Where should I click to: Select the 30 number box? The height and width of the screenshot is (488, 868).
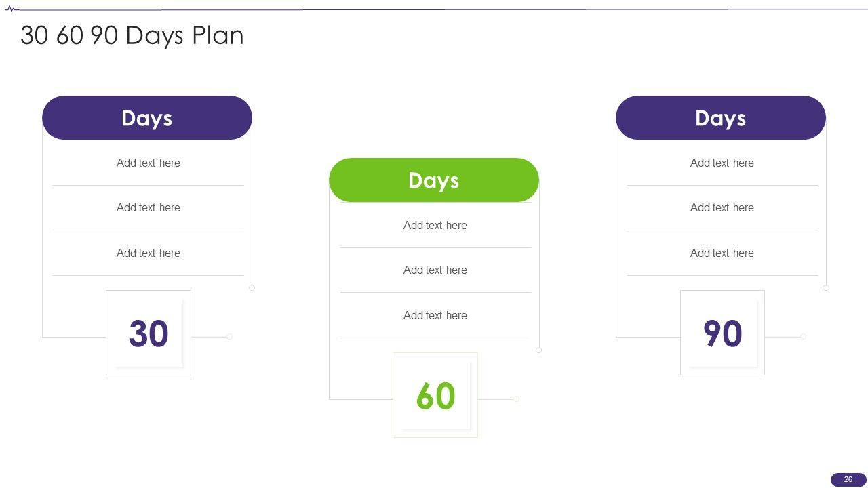[149, 333]
